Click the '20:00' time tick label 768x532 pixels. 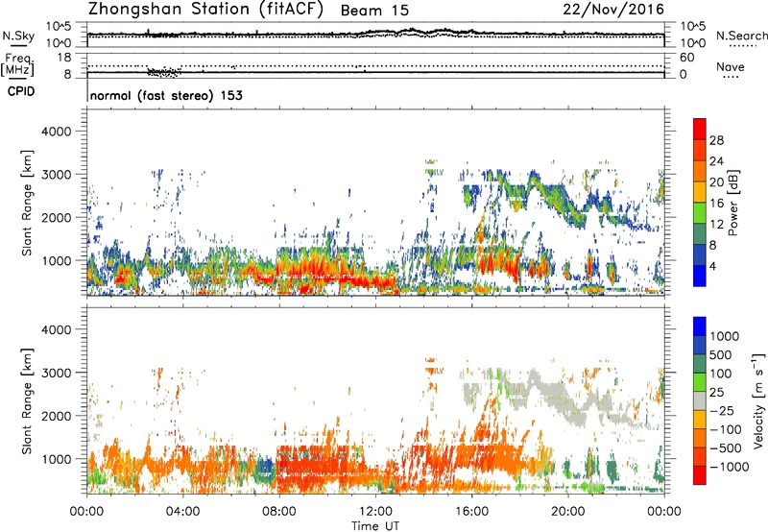pos(567,511)
